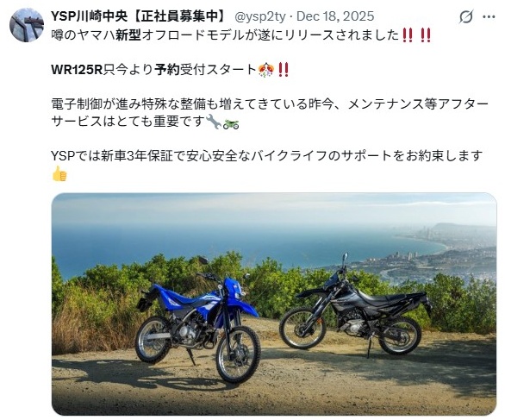Click the 【正社員募集中】 part of name
Screen dimensions: 505x420
tap(180, 16)
